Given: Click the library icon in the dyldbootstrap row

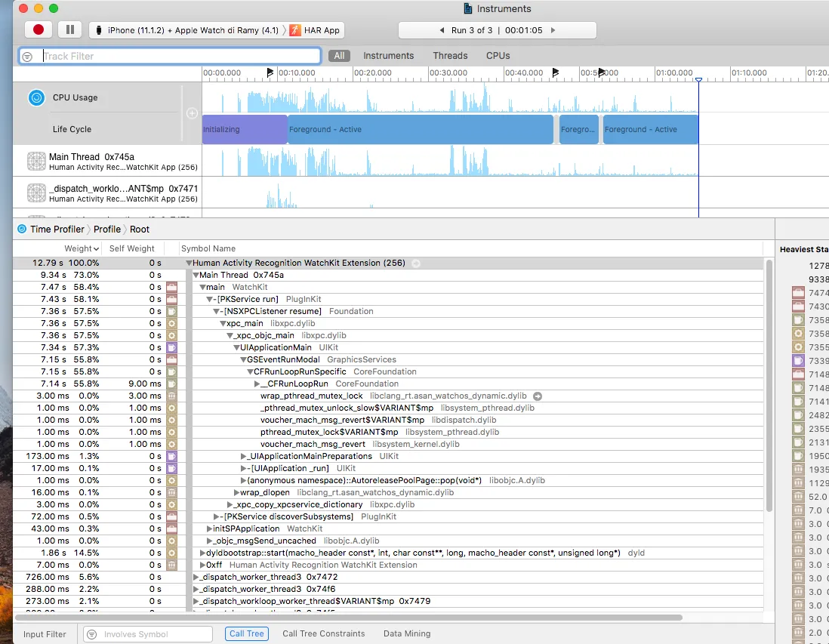Looking at the screenshot, I should coord(172,553).
